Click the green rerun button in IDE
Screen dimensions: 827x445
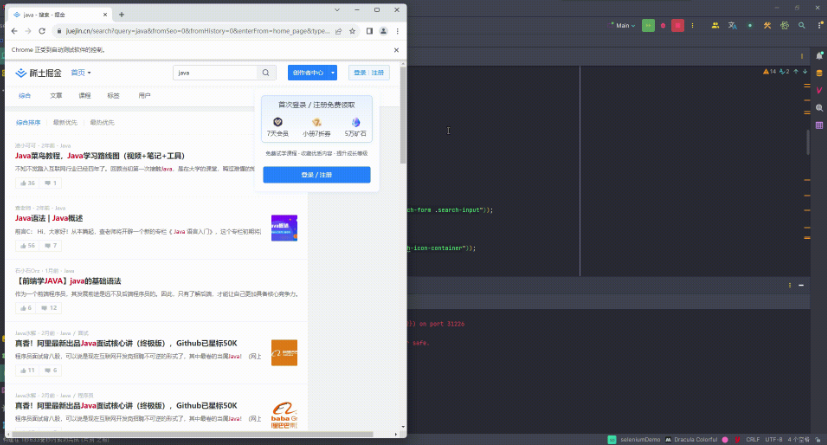pyautogui.click(x=648, y=25)
